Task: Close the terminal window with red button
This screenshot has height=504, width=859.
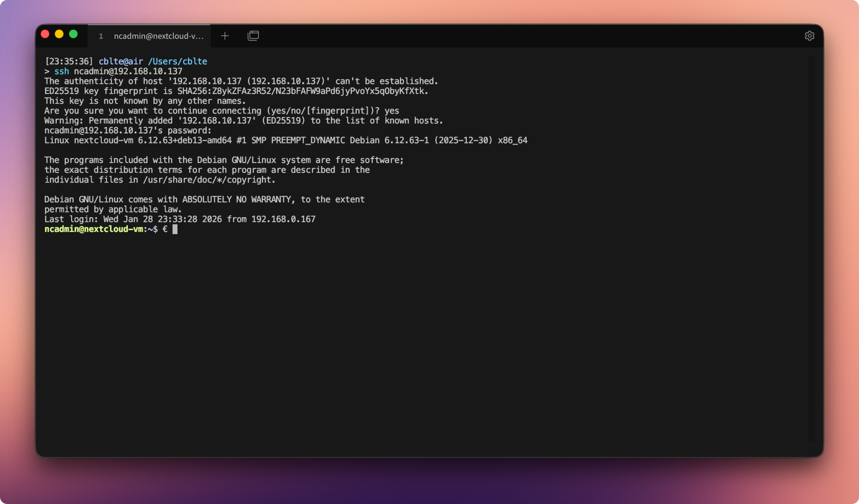Action: coord(45,34)
